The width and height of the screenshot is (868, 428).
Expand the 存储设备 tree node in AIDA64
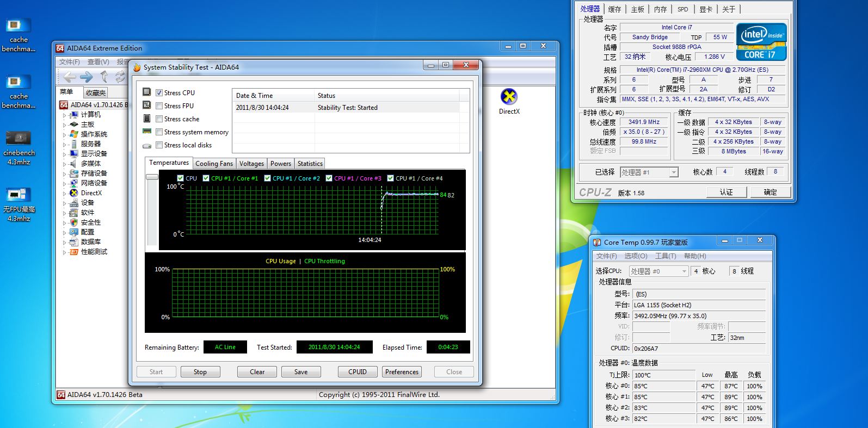pyautogui.click(x=64, y=174)
